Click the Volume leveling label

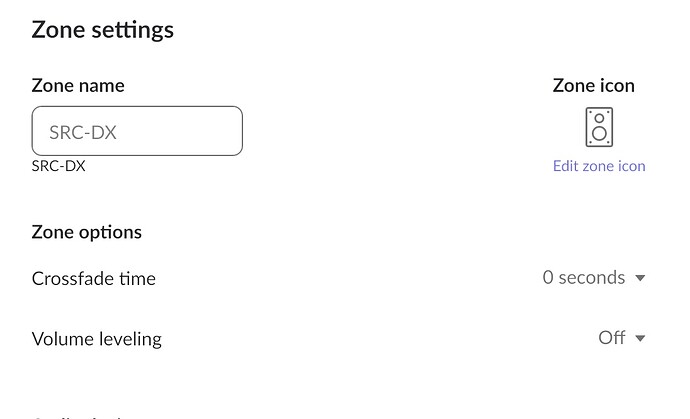coord(97,339)
